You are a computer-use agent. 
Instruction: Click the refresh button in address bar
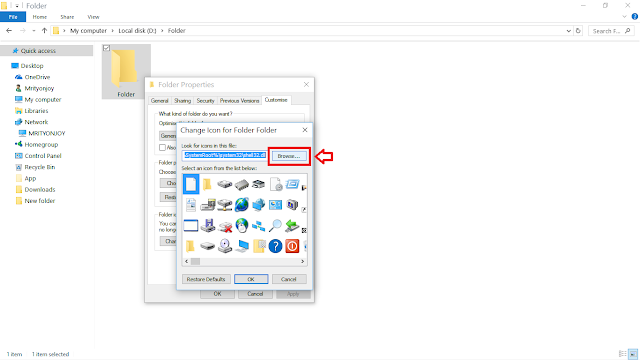click(578, 31)
